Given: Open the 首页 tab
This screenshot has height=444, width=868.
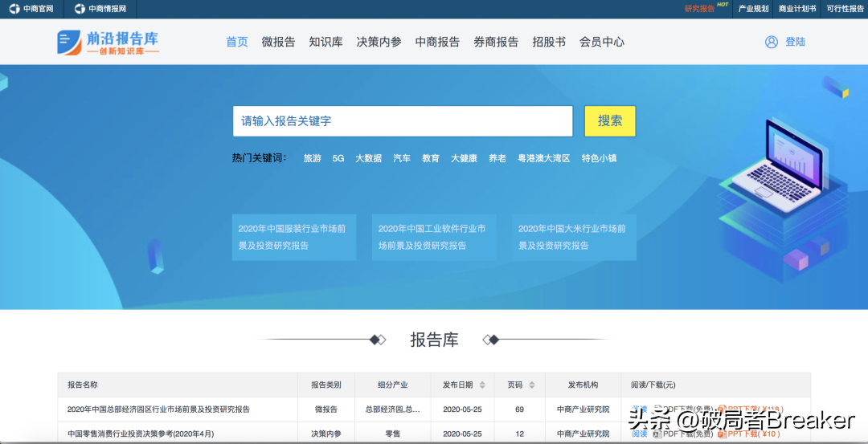Looking at the screenshot, I should click(237, 42).
